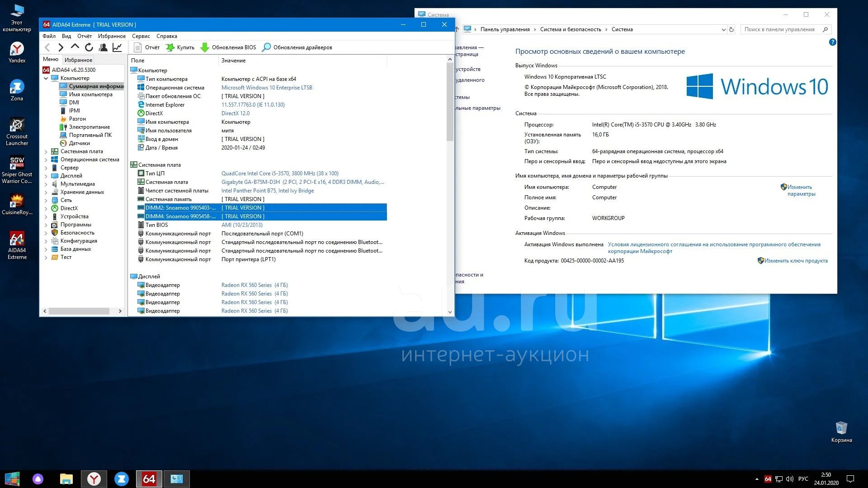This screenshot has width=868, height=488.
Task: Expand the DirectX tree node
Action: pos(46,209)
